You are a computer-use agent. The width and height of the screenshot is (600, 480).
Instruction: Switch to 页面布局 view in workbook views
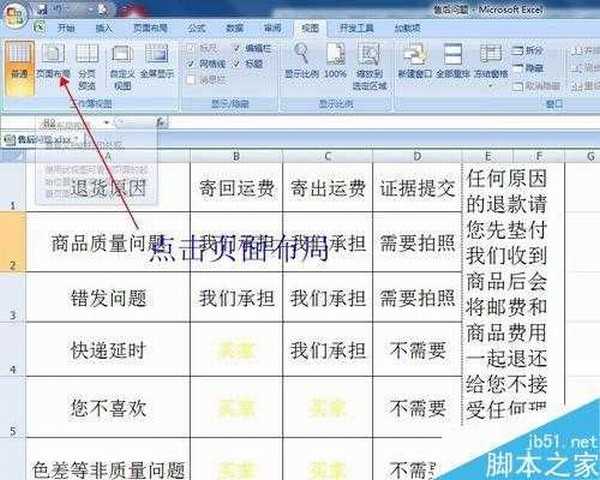[x=53, y=62]
